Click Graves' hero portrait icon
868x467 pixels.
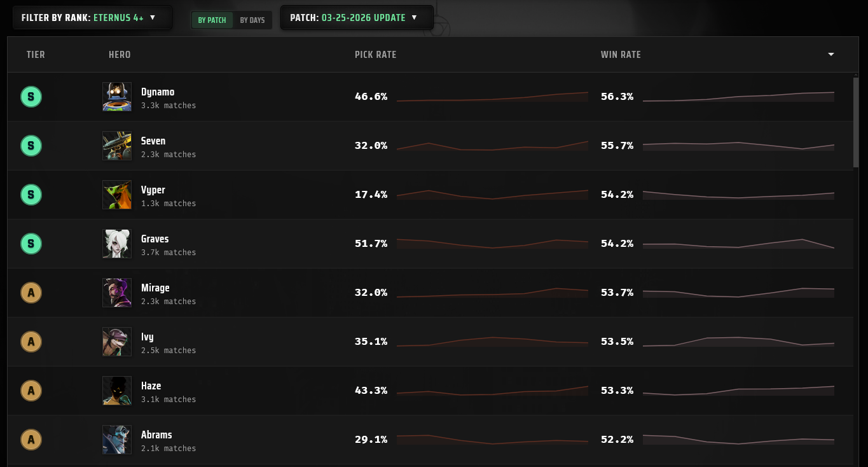[117, 244]
